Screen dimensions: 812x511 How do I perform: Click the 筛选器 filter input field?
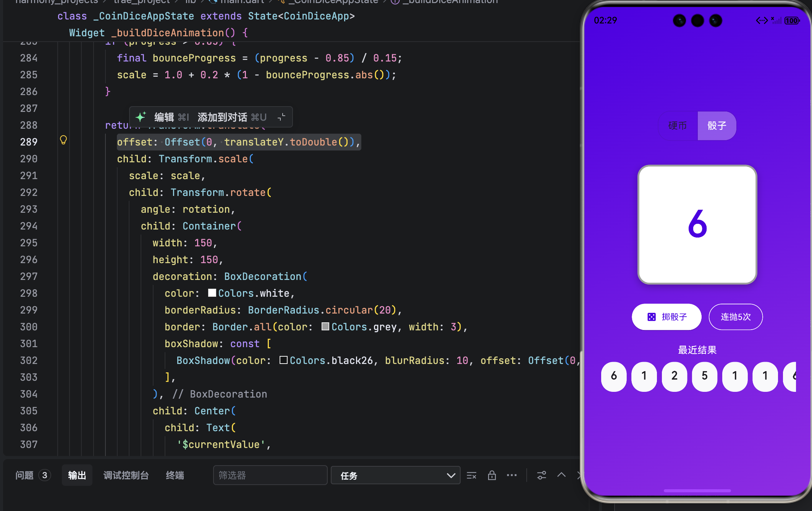tap(270, 475)
